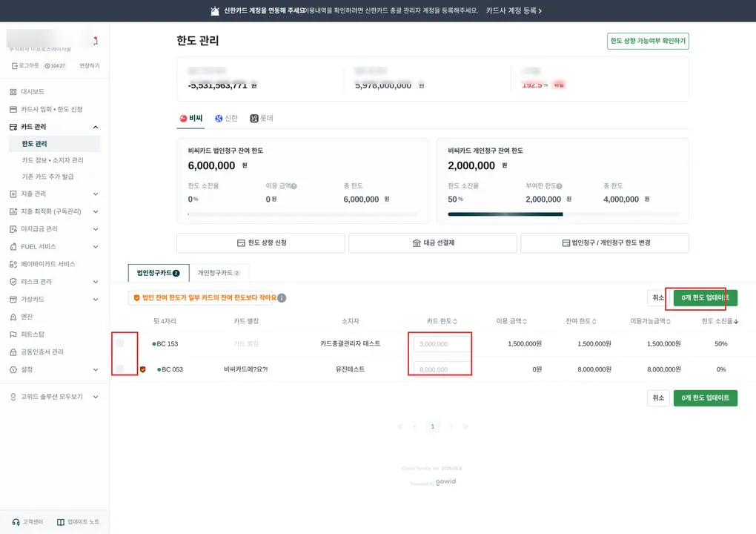Click the 페이바이카드 서비스 icon

coord(13,264)
